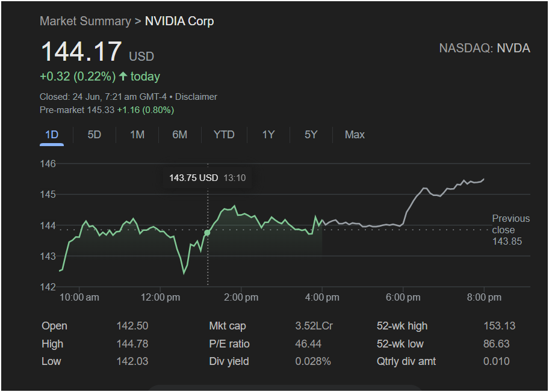549x392 pixels.
Task: Click the Div yield label
Action: tap(229, 361)
